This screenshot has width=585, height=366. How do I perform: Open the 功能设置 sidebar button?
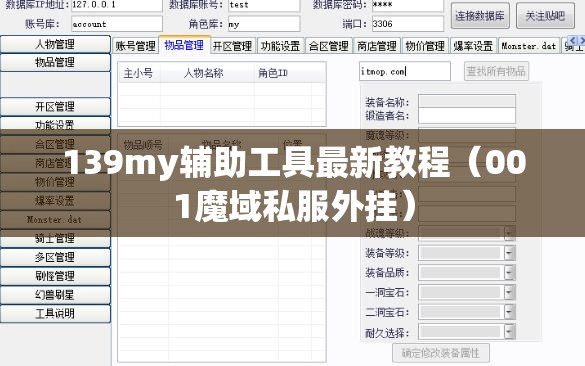click(55, 125)
